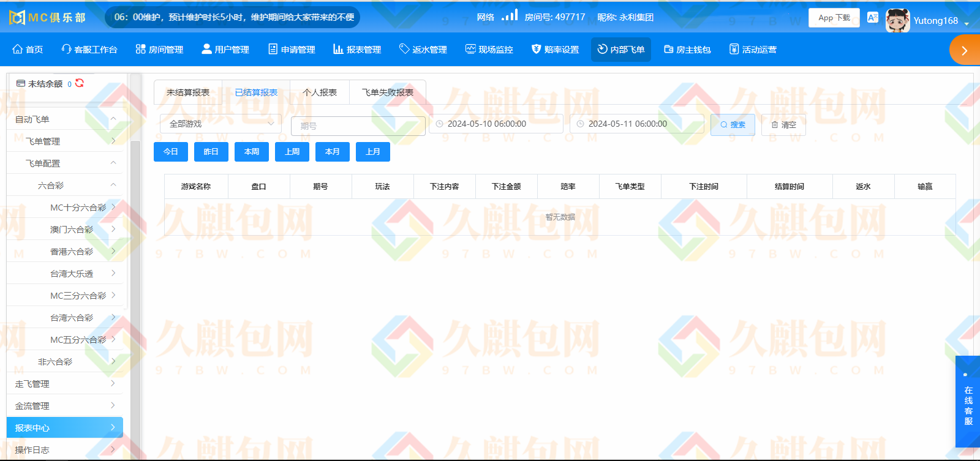Go to 首页 home menu
Image resolution: width=980 pixels, height=461 pixels.
[28, 50]
